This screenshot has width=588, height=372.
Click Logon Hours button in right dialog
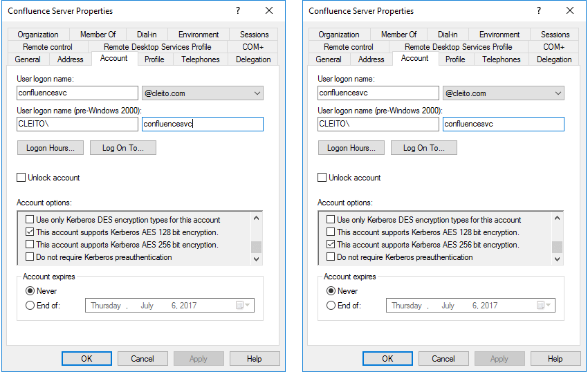pyautogui.click(x=351, y=148)
